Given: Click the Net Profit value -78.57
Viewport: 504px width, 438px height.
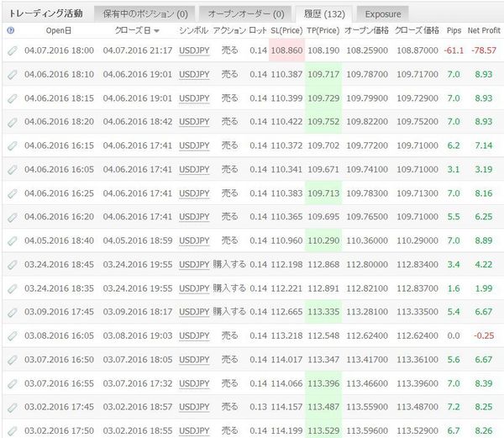Looking at the screenshot, I should [x=484, y=50].
